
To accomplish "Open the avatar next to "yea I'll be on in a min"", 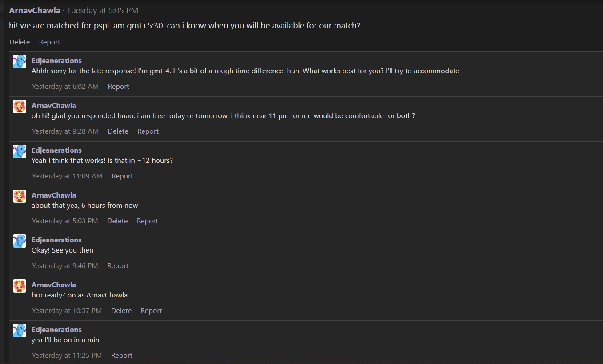I will click(x=20, y=331).
